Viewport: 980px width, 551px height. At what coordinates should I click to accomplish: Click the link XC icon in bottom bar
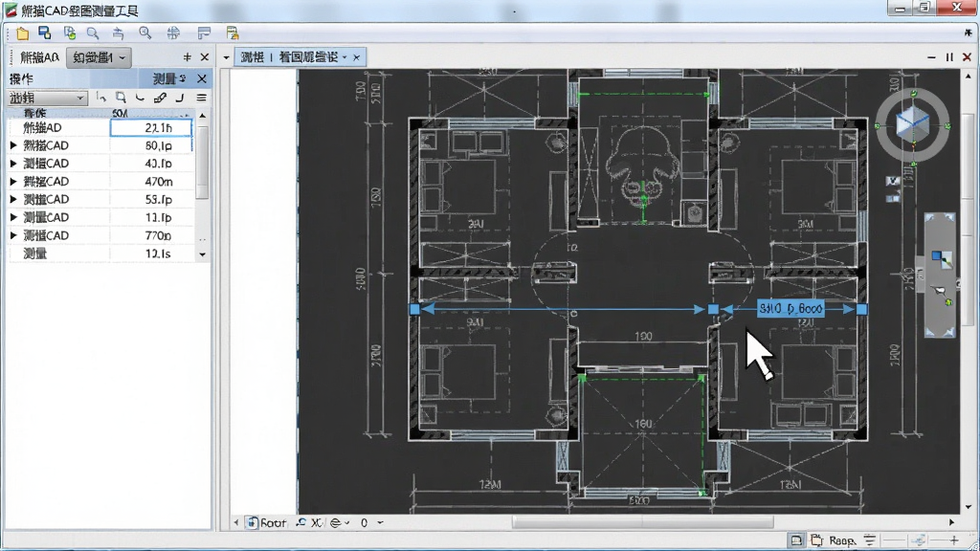point(309,522)
